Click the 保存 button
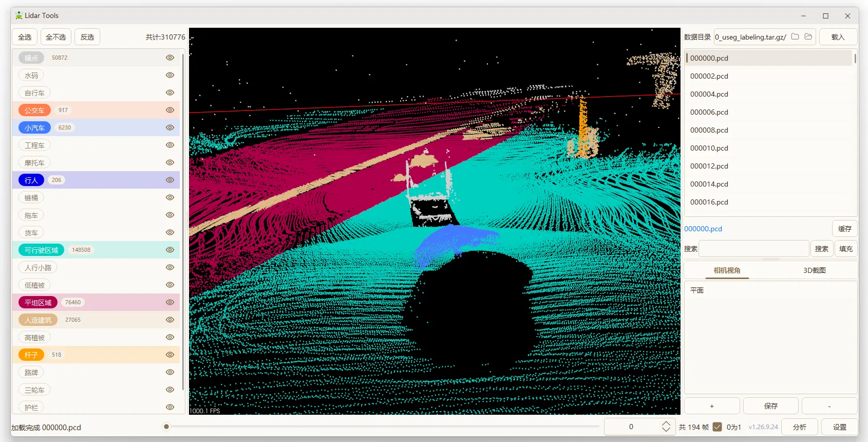Screen dimensions: 868x442 [771, 406]
